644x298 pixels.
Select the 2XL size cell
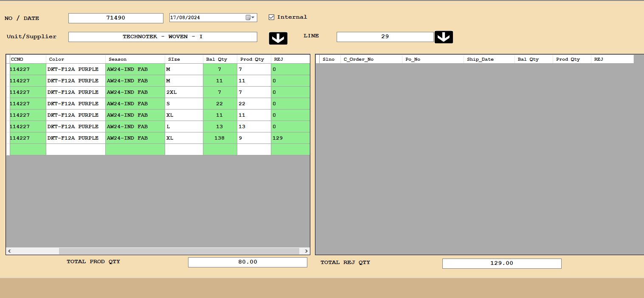[183, 92]
